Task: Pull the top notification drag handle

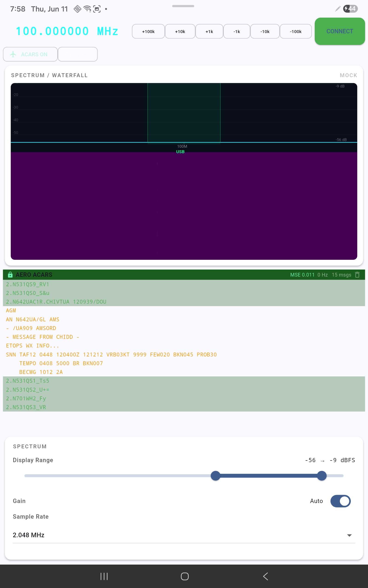Action: 183,6
